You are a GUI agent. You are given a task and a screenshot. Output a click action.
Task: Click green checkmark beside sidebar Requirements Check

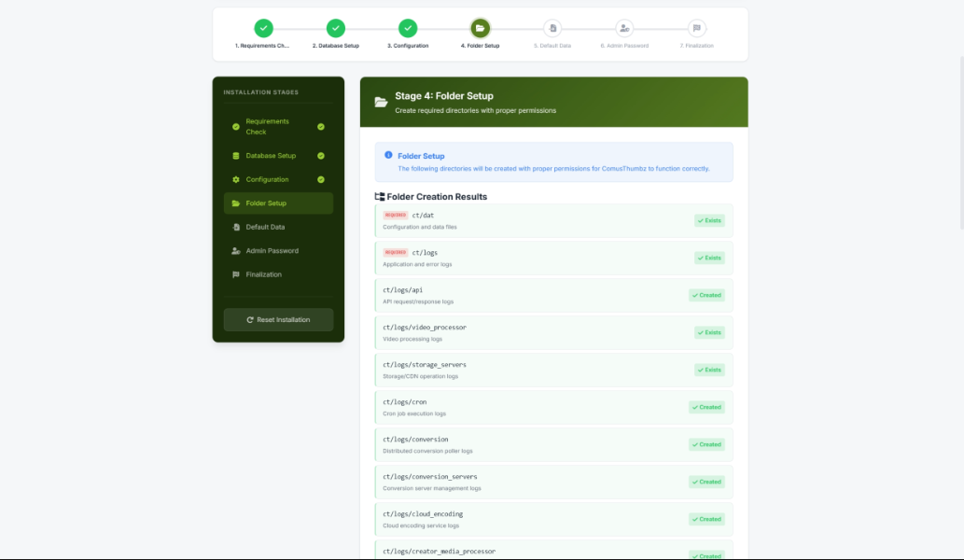pos(321,127)
